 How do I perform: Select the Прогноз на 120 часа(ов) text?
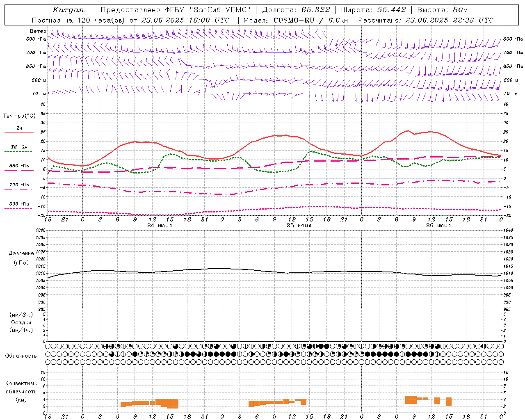pyautogui.click(x=78, y=20)
